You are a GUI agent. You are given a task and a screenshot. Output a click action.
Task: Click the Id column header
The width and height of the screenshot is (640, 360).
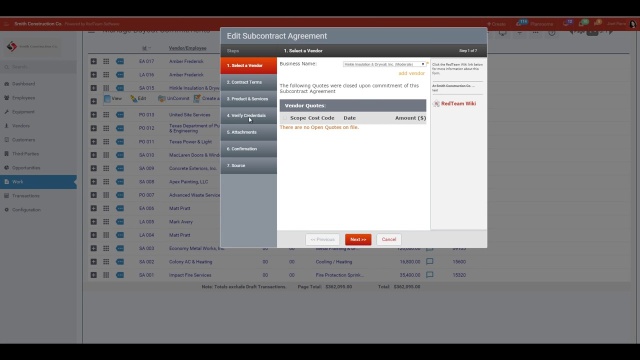pyautogui.click(x=144, y=48)
